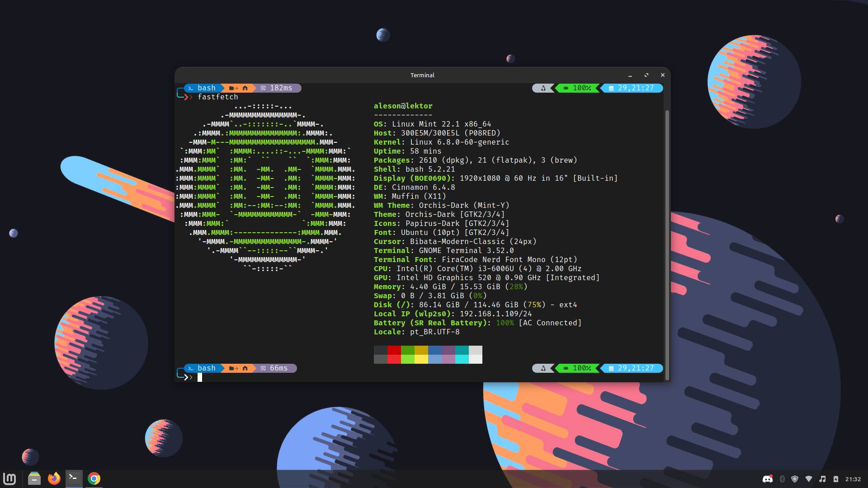Image resolution: width=868 pixels, height=488 pixels.
Task: Click the Packages 2610 (dpkg) line
Action: 476,160
